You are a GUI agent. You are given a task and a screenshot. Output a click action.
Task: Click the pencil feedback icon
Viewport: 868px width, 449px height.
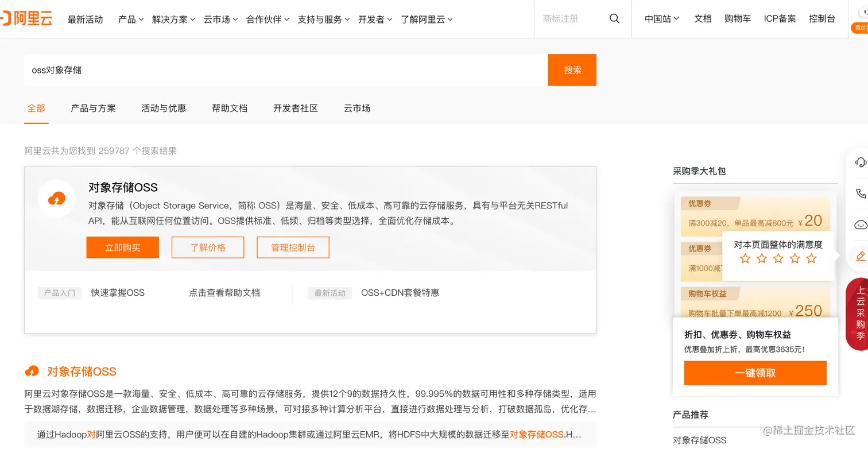861,256
